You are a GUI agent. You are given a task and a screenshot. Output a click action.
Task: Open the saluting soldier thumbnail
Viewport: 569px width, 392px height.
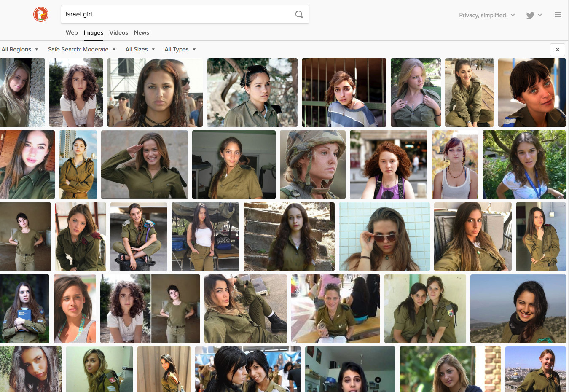click(x=144, y=164)
